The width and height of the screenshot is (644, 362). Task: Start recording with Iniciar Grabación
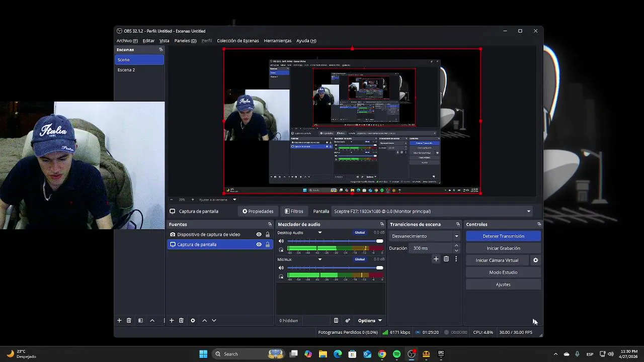pyautogui.click(x=503, y=248)
